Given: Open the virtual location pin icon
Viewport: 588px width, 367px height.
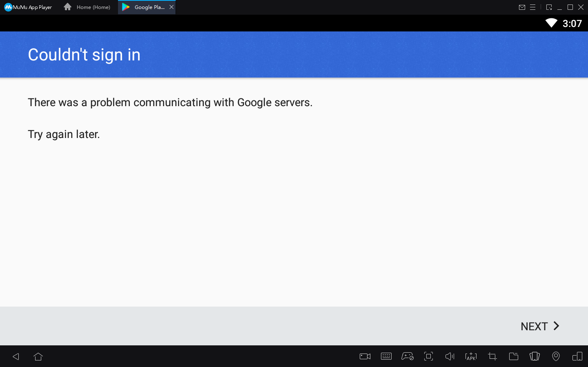Looking at the screenshot, I should coord(556,356).
